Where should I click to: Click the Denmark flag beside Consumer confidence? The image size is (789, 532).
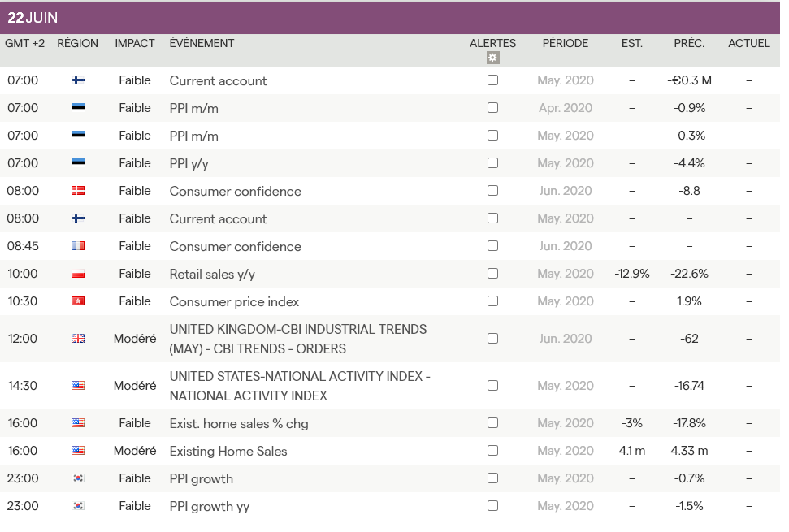click(x=78, y=191)
